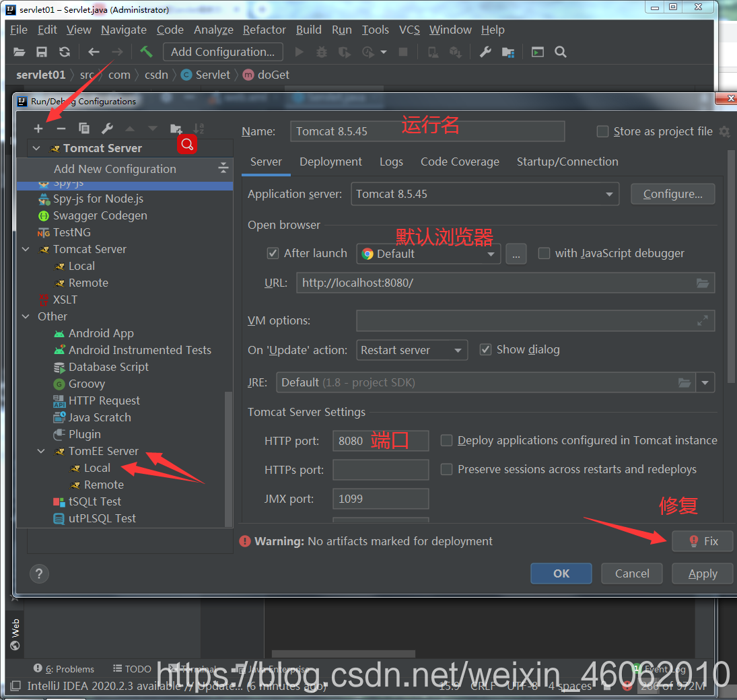
Task: Open the Default browser dropdown
Action: coord(428,254)
